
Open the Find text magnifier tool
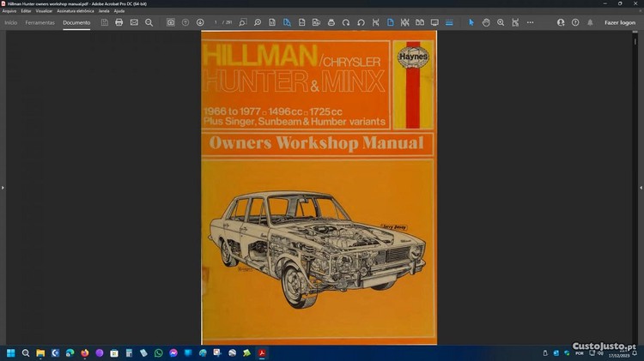(149, 22)
